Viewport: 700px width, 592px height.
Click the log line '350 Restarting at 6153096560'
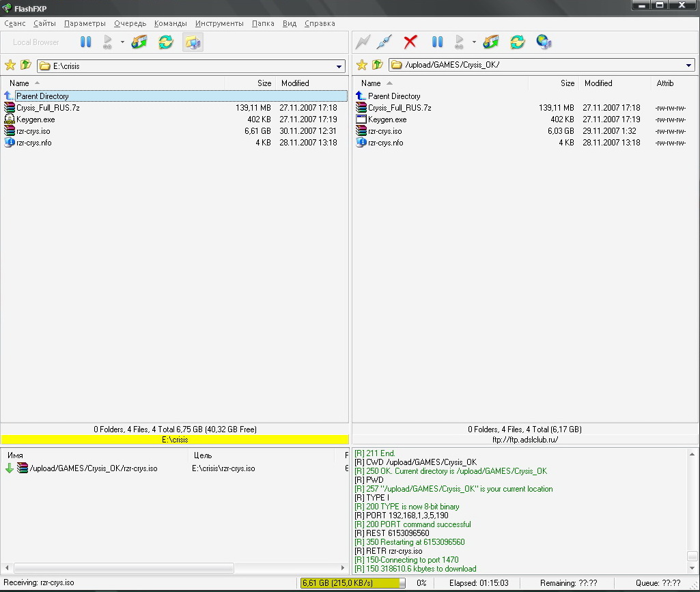[410, 542]
